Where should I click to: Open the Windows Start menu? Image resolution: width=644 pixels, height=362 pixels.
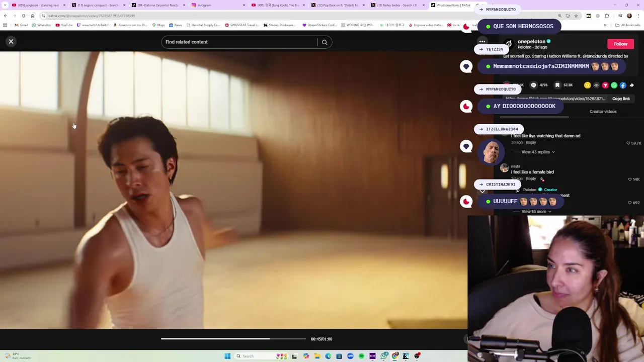point(227,356)
